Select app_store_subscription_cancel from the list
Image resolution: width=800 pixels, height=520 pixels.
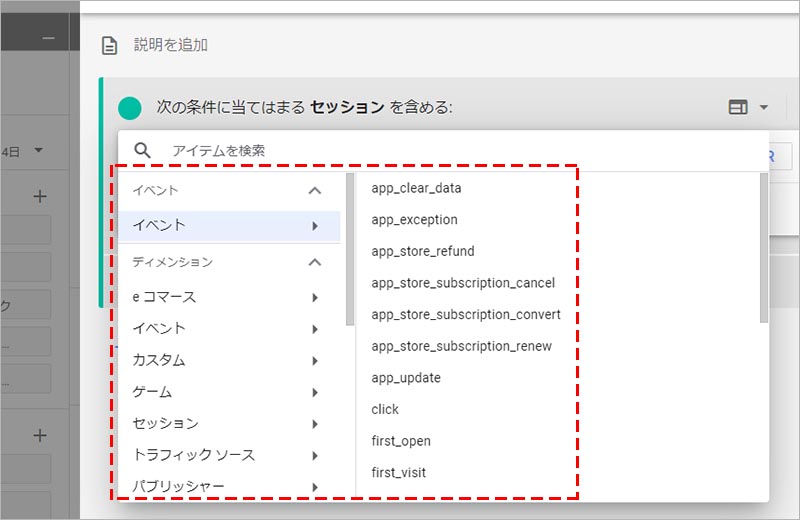(x=462, y=283)
